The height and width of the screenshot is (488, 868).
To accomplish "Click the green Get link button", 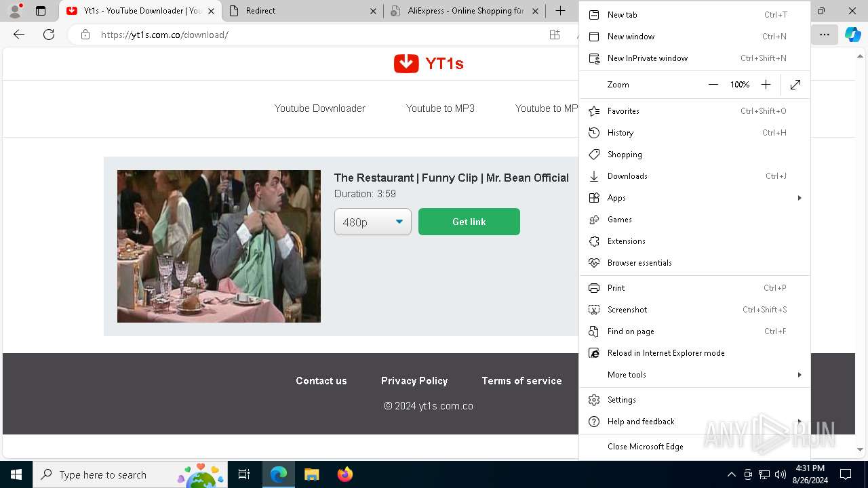I will 469,222.
